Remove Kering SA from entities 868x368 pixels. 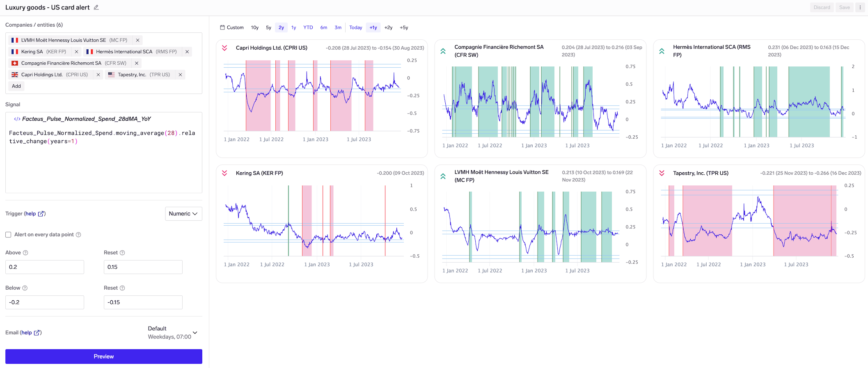click(x=76, y=52)
